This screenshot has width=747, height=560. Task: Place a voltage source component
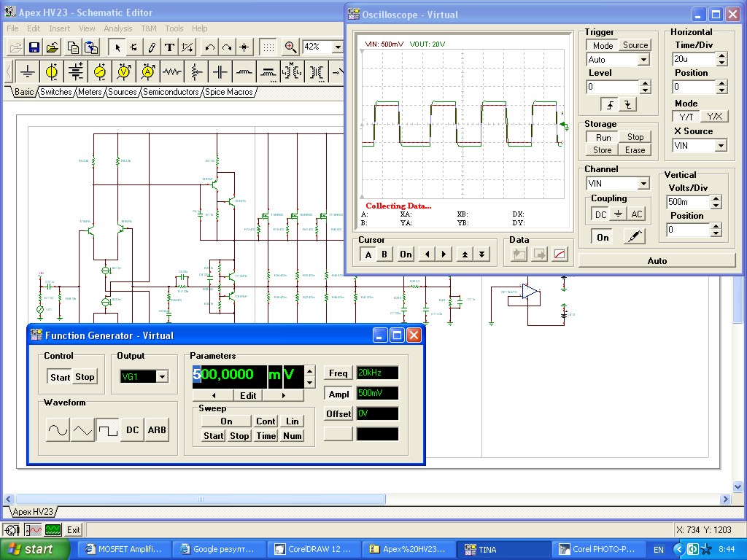pyautogui.click(x=52, y=72)
